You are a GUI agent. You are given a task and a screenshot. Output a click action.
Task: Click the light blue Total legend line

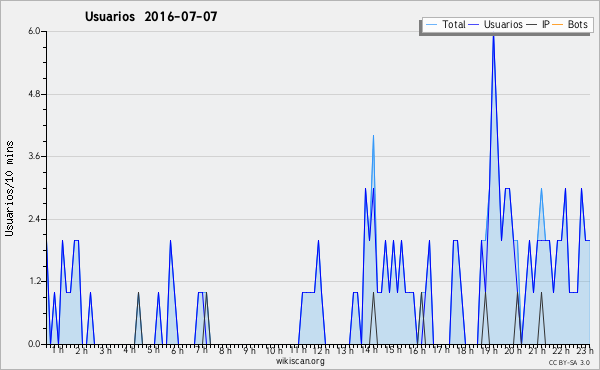431,25
